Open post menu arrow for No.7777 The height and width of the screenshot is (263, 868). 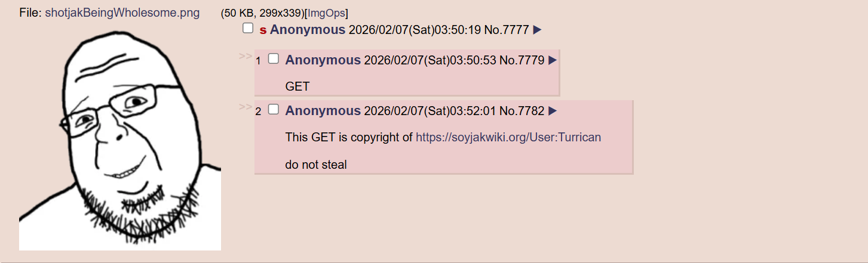tap(537, 30)
